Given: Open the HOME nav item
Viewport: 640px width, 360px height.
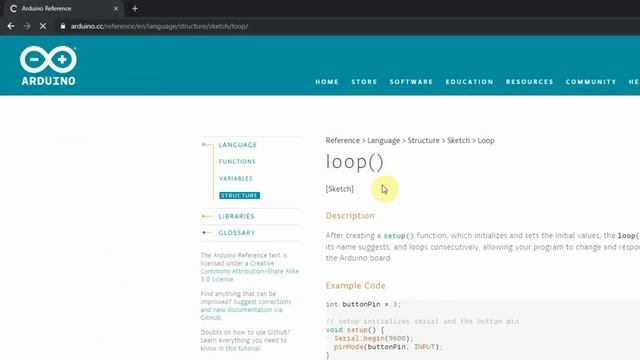Looking at the screenshot, I should (x=327, y=82).
